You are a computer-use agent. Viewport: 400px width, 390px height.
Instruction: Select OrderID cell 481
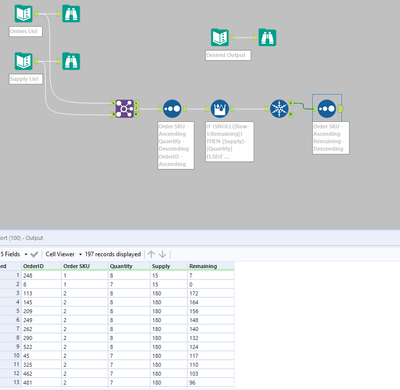(x=41, y=383)
